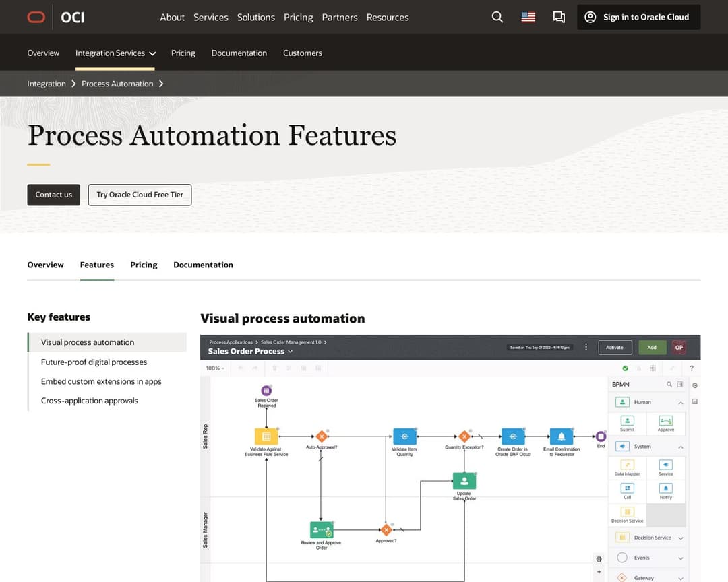Open the Partners menu in the top navigation

click(x=339, y=18)
